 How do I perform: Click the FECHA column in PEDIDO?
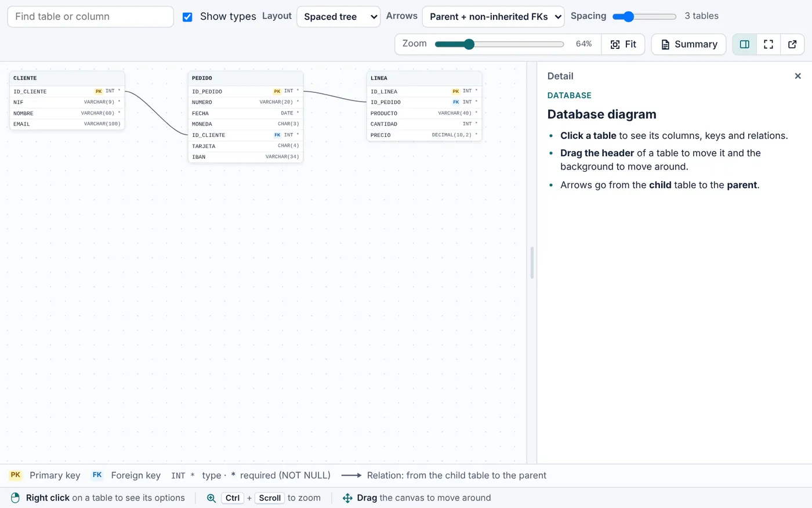click(245, 113)
